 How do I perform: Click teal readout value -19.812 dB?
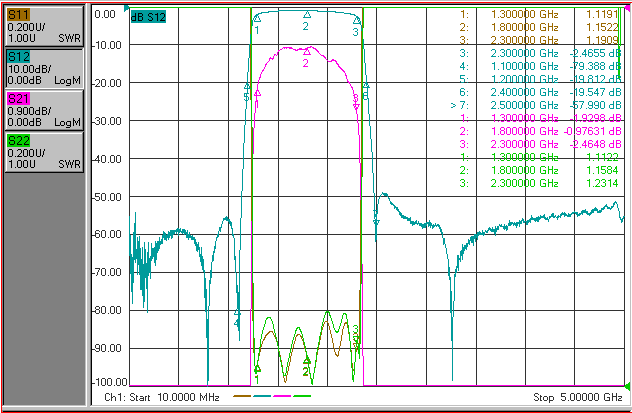(x=595, y=79)
